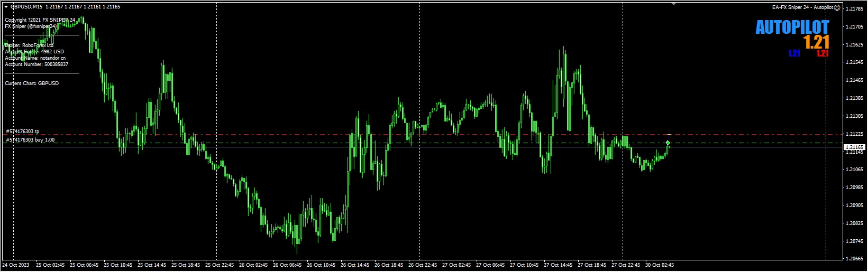The image size is (868, 272).
Task: Click 1.21545 on the price scale
Action: point(855,62)
